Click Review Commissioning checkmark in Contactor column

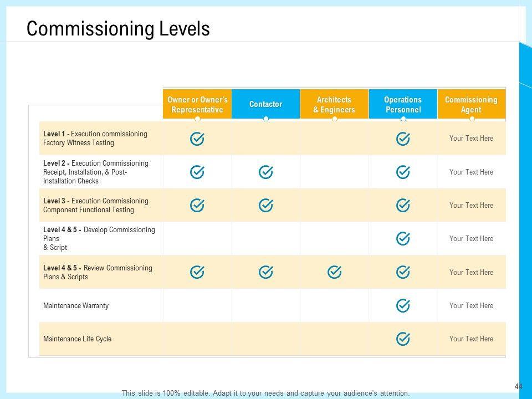click(x=266, y=272)
